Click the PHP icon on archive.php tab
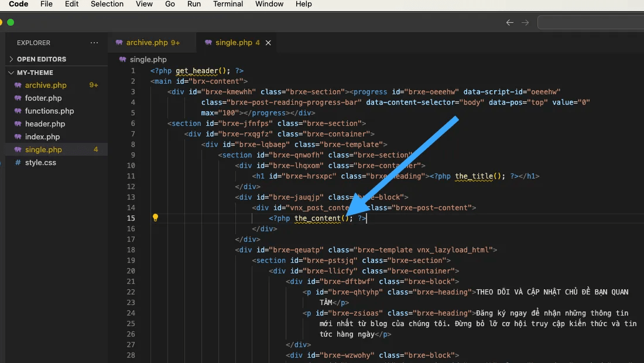Viewport: 644px width, 363px height. click(x=119, y=43)
